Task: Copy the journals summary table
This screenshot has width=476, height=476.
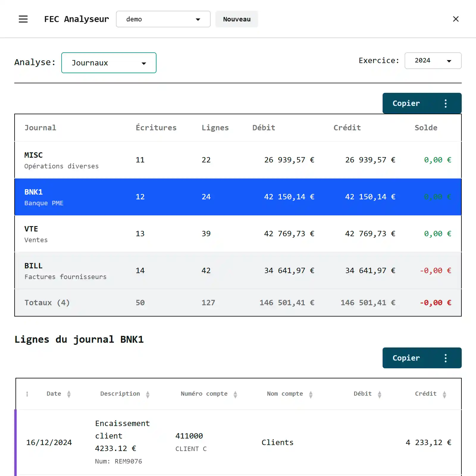Action: (x=406, y=103)
